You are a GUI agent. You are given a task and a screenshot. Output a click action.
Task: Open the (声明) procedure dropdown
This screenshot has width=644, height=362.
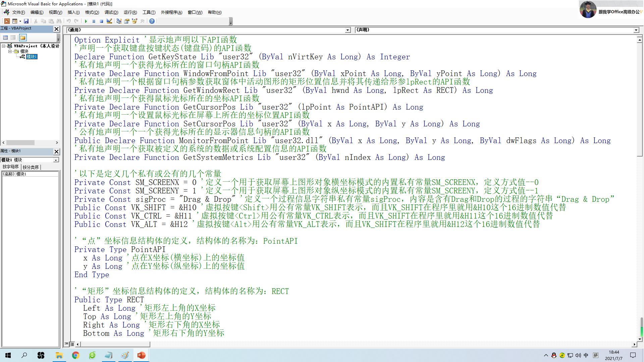[x=636, y=30]
